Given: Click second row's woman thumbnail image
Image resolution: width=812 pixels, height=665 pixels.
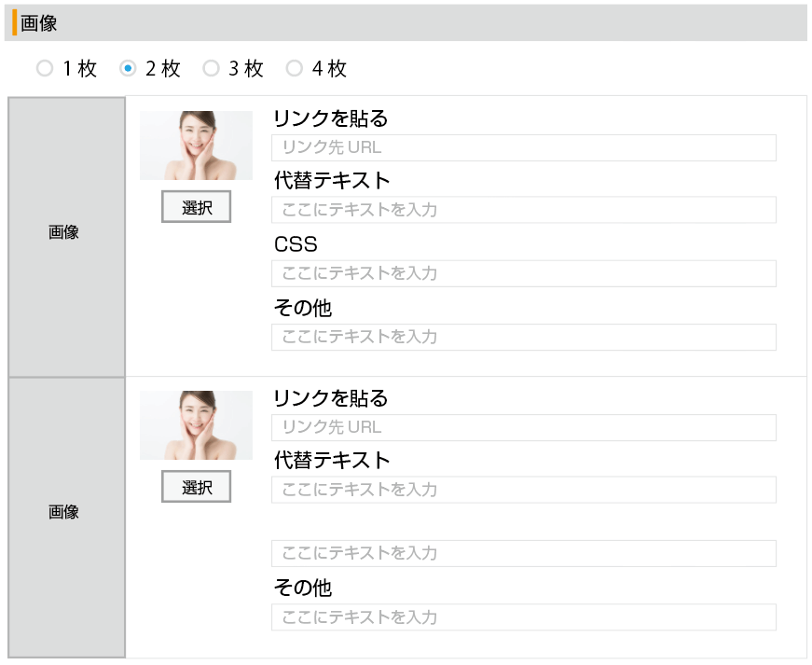Looking at the screenshot, I should (197, 425).
